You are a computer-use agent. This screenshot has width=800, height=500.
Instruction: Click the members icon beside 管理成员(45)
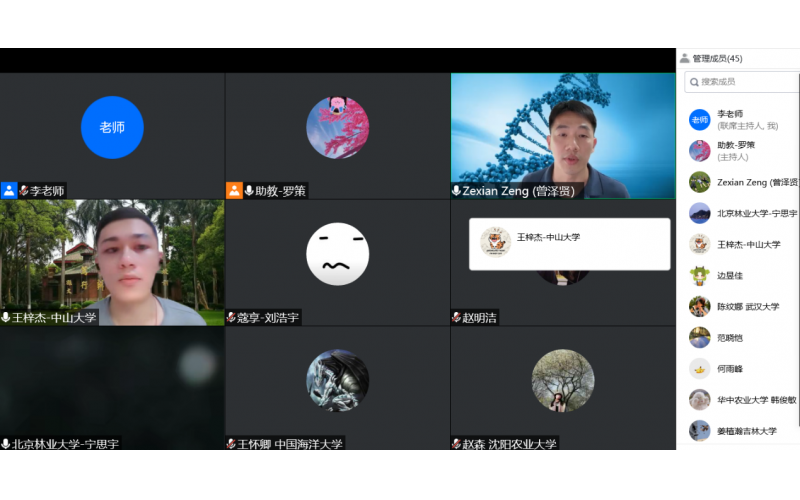point(685,58)
